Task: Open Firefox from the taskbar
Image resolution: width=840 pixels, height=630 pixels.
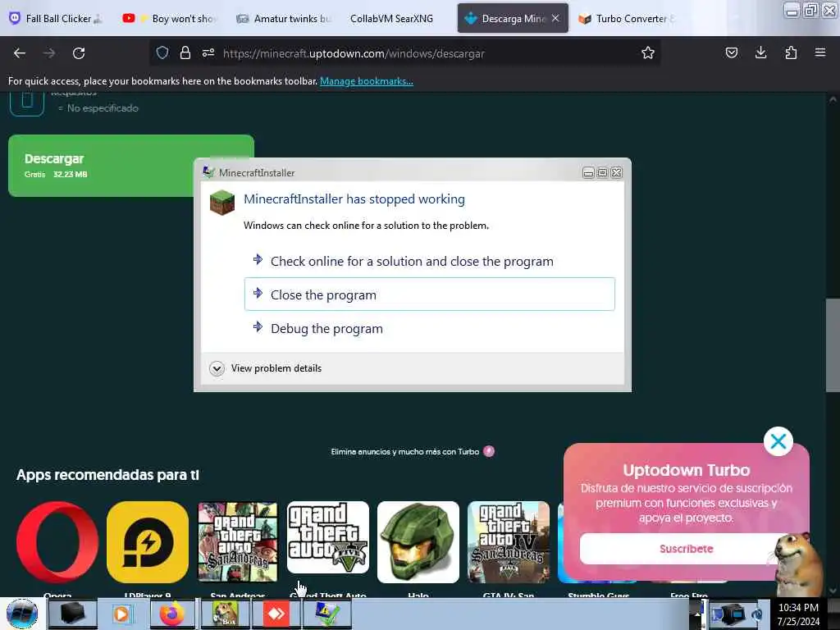Action: (172, 614)
